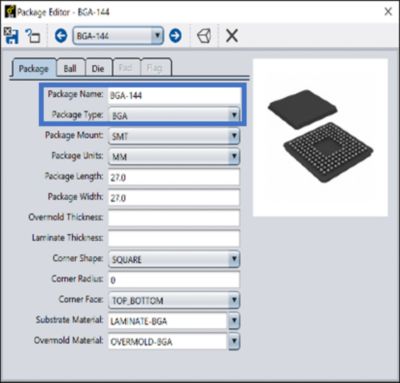This screenshot has height=383, width=400.
Task: Select the greyed-out Pad tab
Action: click(x=126, y=68)
